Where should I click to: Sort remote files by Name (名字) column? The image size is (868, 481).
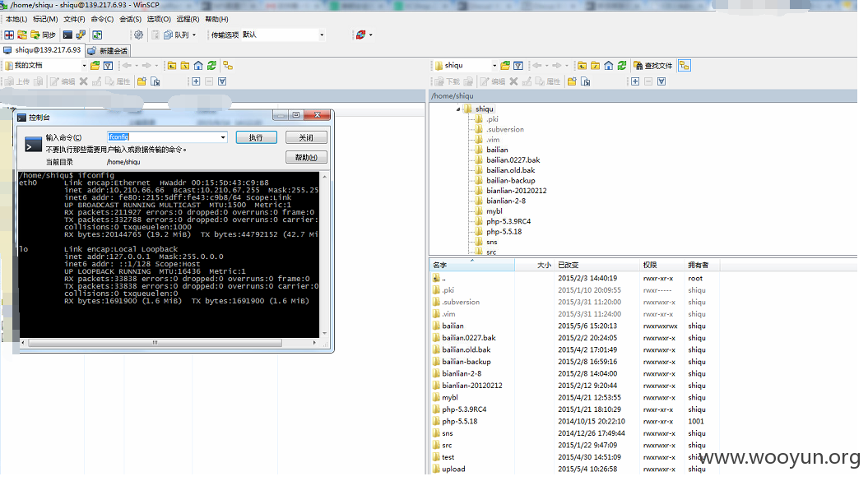472,265
